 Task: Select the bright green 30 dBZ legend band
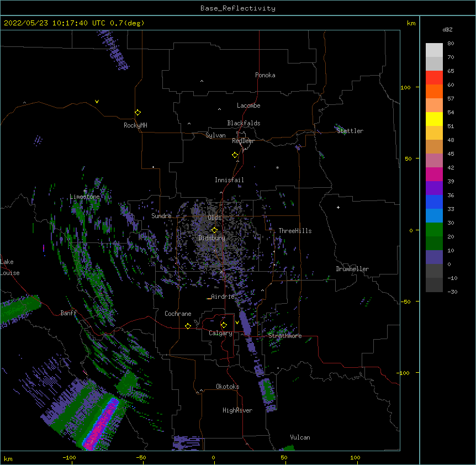pyautogui.click(x=434, y=230)
